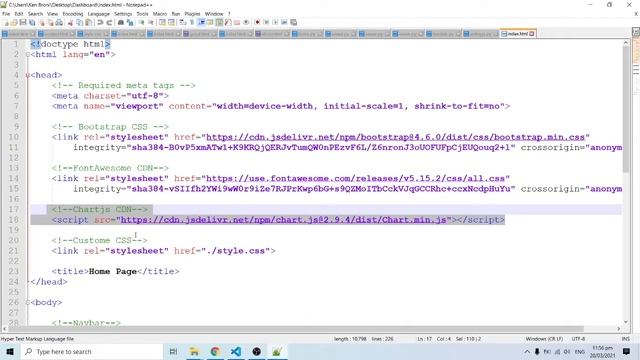Click the Stop Recording macro icon
This screenshot has width=640, height=360.
(266, 22)
